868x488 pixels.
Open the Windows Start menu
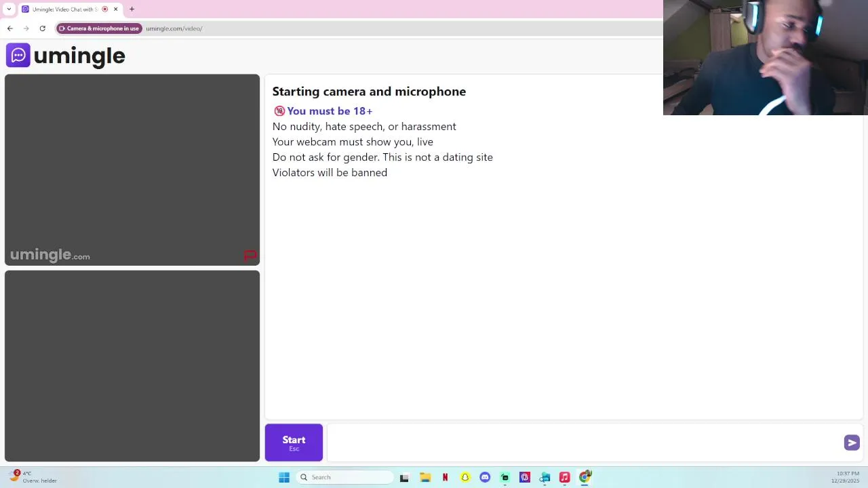click(284, 477)
